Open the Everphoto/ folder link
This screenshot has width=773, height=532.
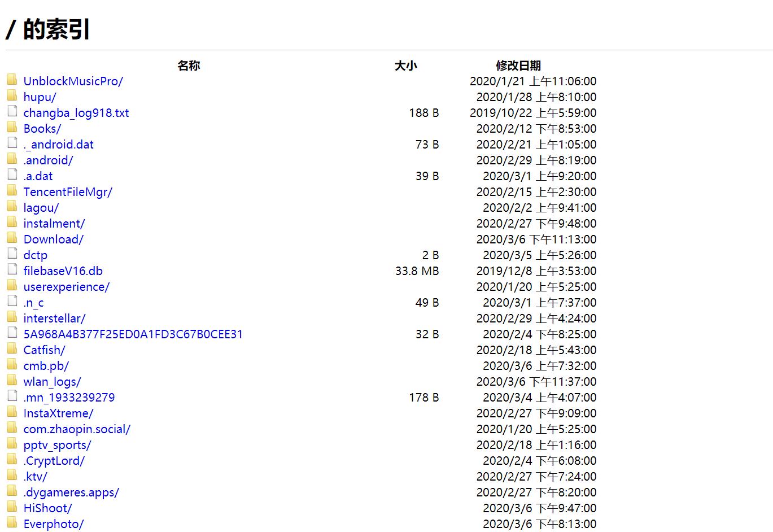(54, 524)
